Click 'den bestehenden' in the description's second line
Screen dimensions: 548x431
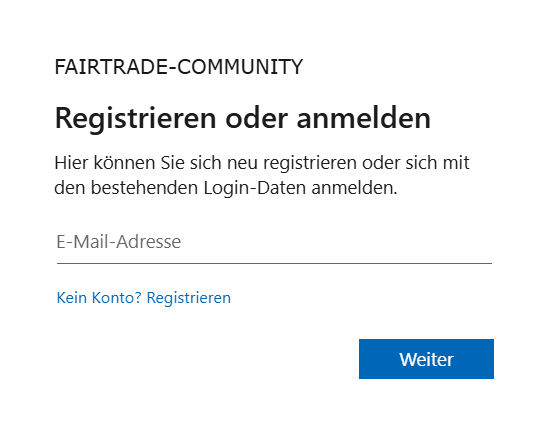point(126,188)
